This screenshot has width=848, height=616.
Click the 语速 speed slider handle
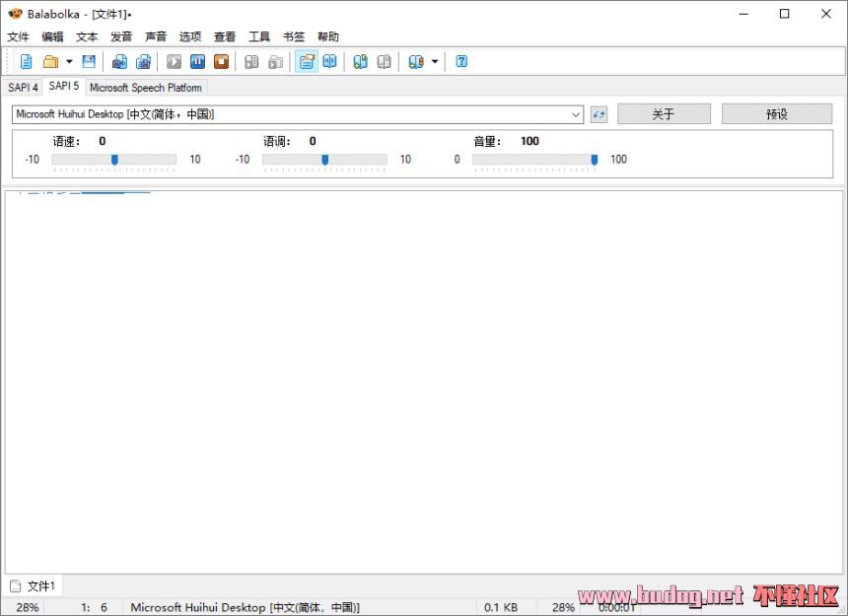(114, 159)
